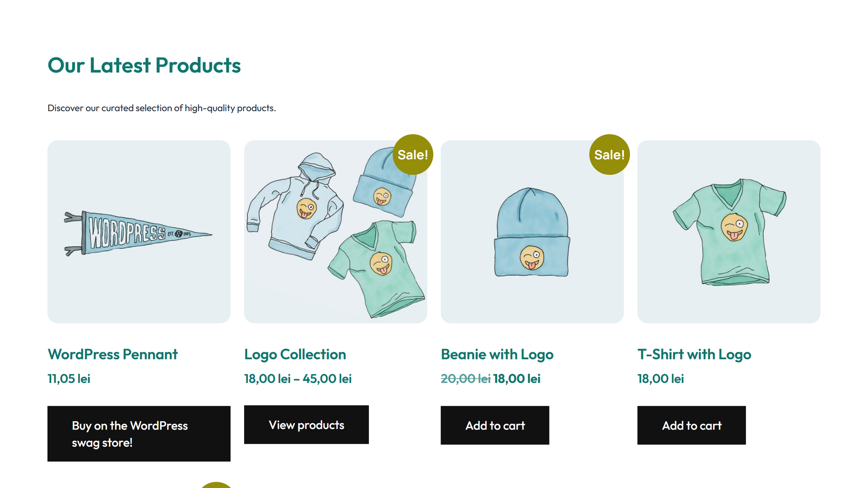Click the 18,00 lei – 45,00 lei price range

298,378
